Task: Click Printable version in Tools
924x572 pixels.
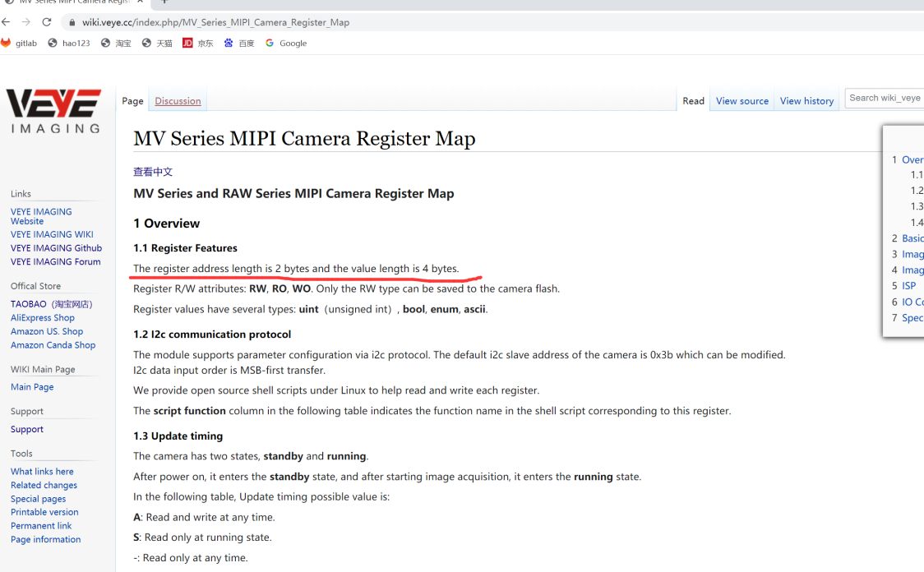Action: point(44,512)
